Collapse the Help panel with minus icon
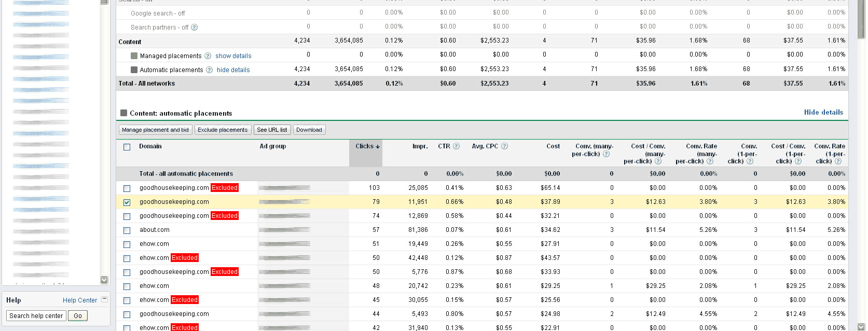 104,299
